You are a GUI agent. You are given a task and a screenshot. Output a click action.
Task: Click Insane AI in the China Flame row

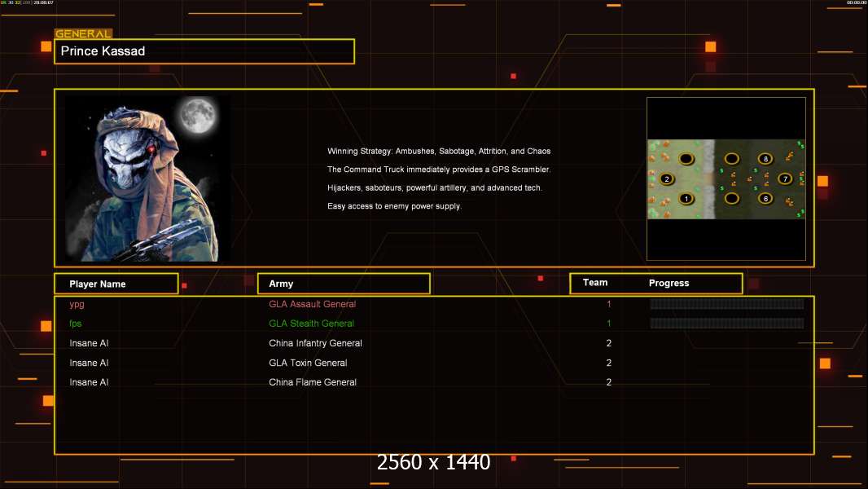89,382
